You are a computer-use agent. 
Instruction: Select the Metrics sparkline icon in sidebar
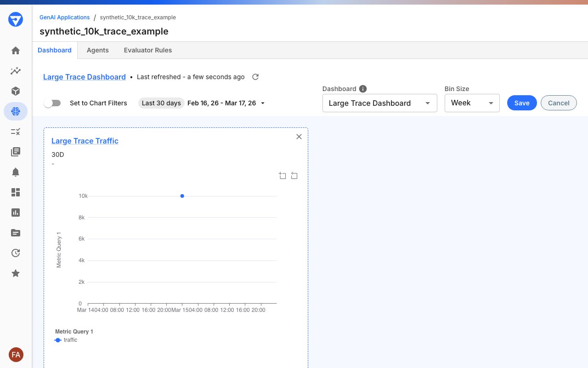[x=15, y=71]
